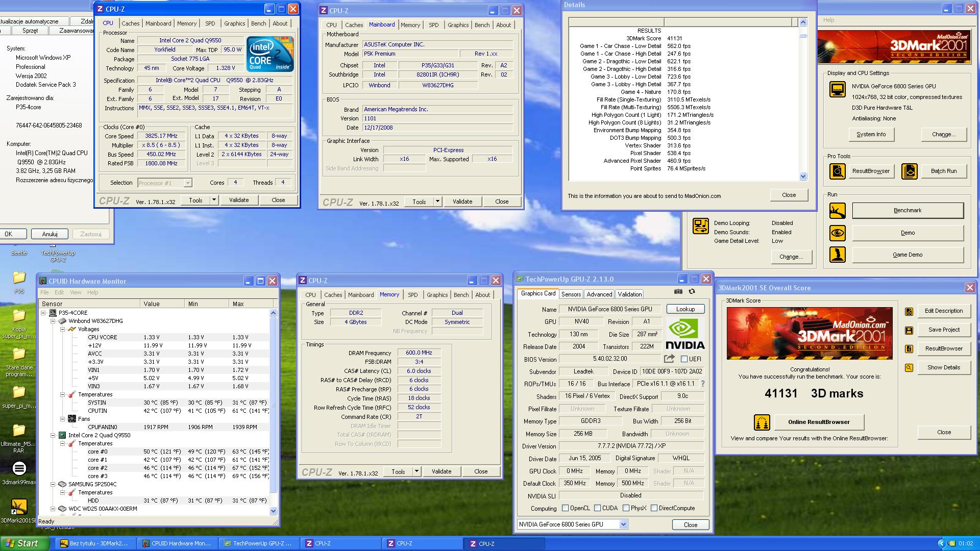980x551 pixels.
Task: Click the BIOS export arrow icon in GPU-Z
Action: point(669,359)
